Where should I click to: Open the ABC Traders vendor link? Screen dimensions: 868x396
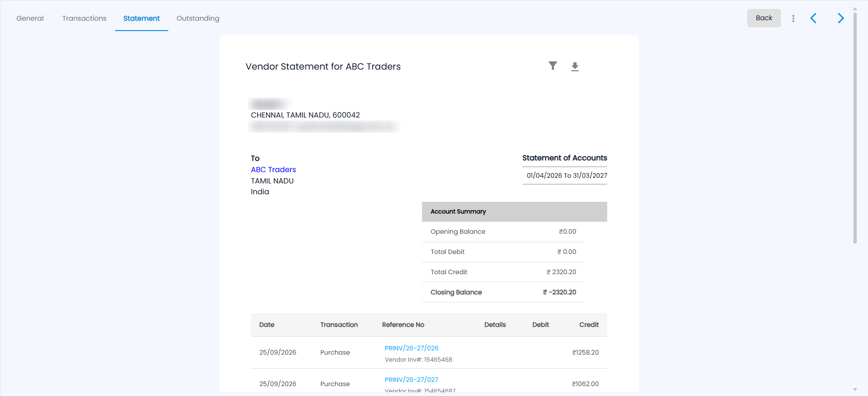(274, 169)
